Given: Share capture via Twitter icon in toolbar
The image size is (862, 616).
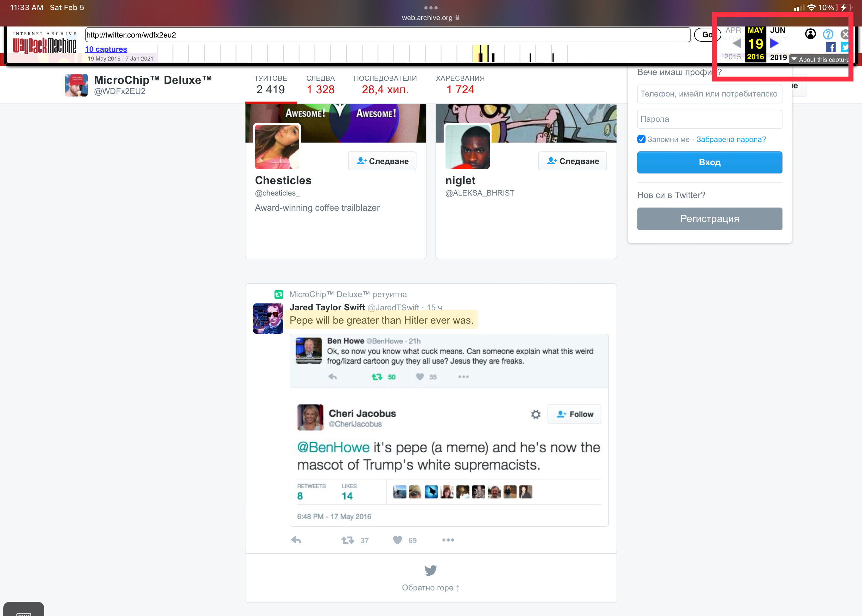Looking at the screenshot, I should click(845, 47).
